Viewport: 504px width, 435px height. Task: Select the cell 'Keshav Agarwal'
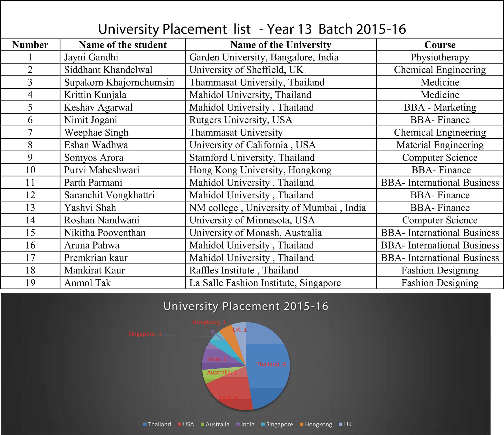click(123, 107)
